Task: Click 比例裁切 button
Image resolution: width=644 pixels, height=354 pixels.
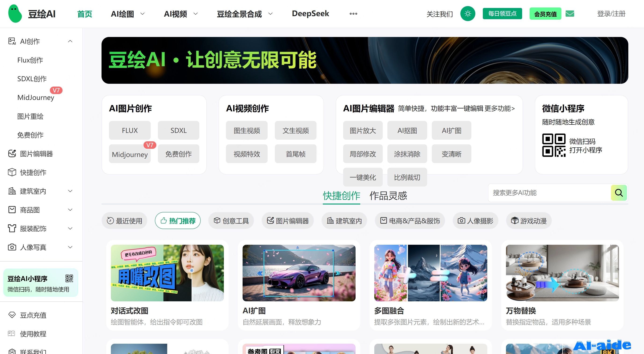Action: point(407,177)
